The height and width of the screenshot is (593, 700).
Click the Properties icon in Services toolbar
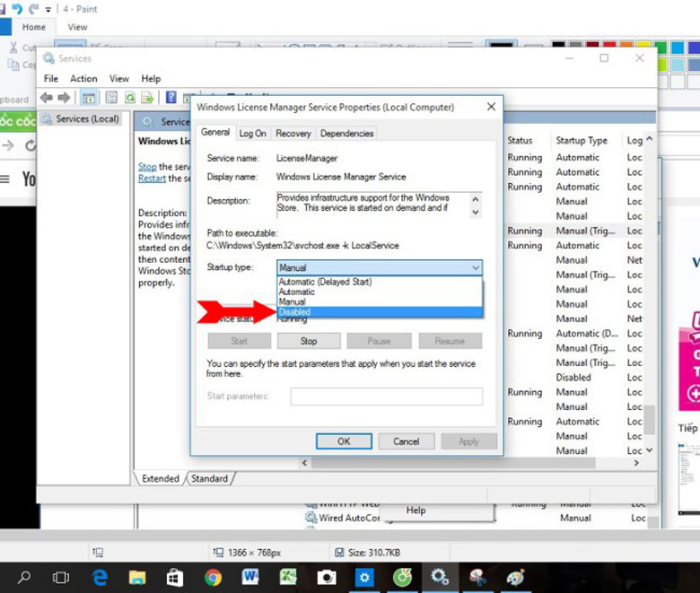(x=111, y=97)
